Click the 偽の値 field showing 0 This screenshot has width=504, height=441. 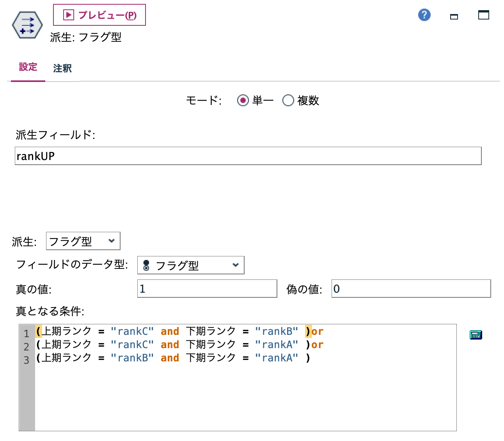pos(410,288)
